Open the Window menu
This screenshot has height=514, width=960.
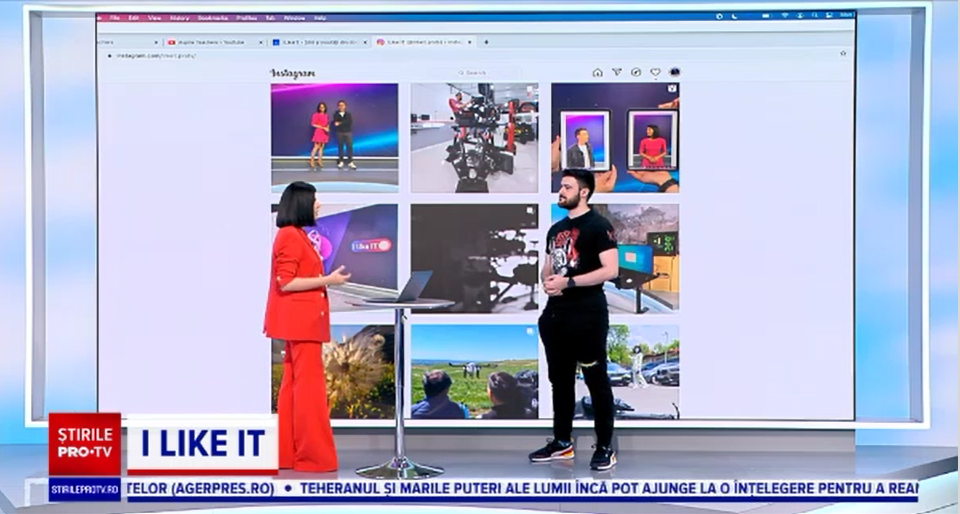[294, 18]
